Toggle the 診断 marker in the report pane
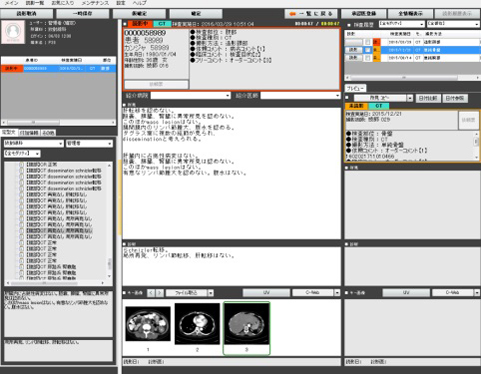481x374 pixels. (x=125, y=244)
